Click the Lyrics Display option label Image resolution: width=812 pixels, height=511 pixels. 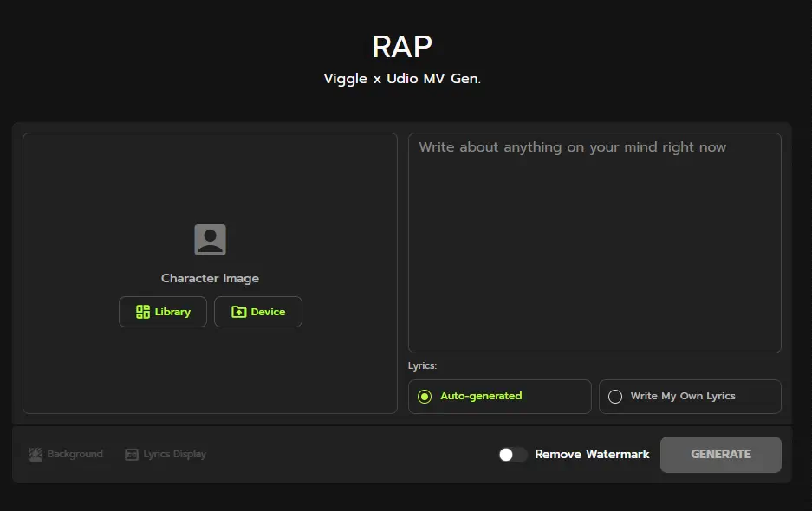[175, 454]
